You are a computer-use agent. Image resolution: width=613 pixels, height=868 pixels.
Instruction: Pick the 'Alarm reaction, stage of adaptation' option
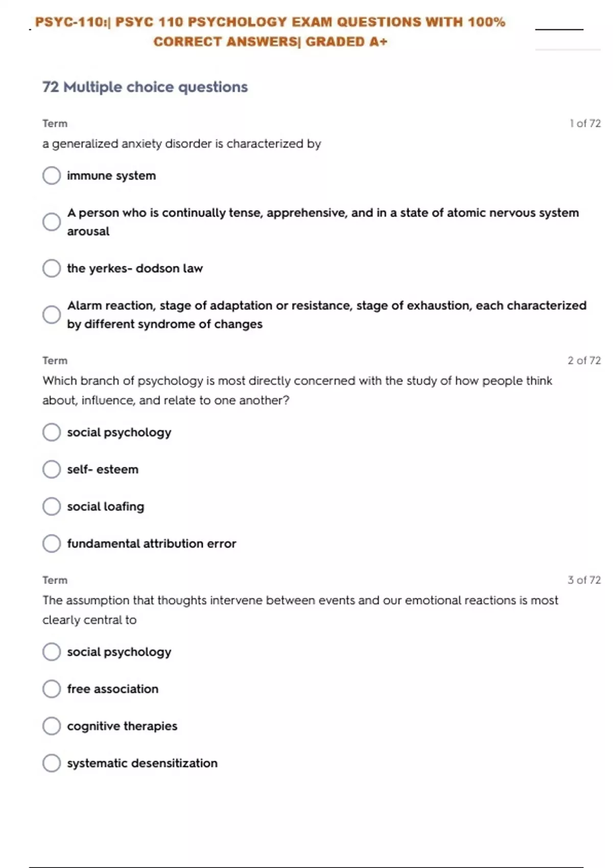pyautogui.click(x=52, y=315)
